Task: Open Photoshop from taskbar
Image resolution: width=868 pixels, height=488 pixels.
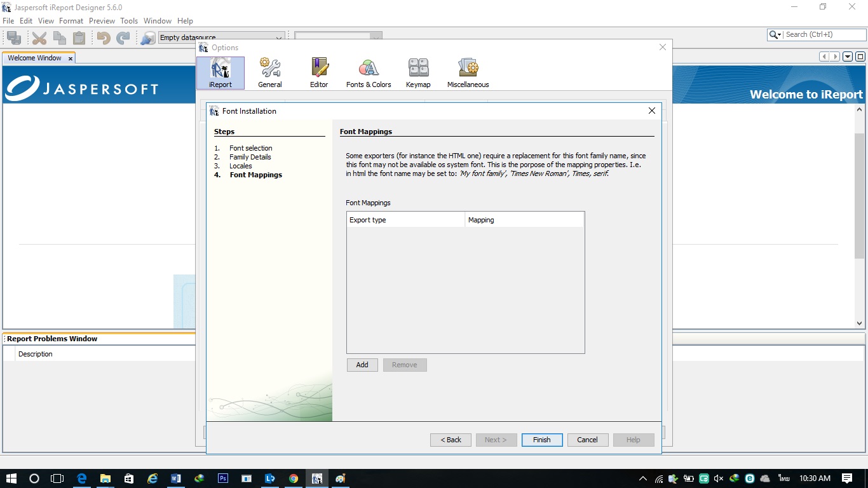Action: 223,478
